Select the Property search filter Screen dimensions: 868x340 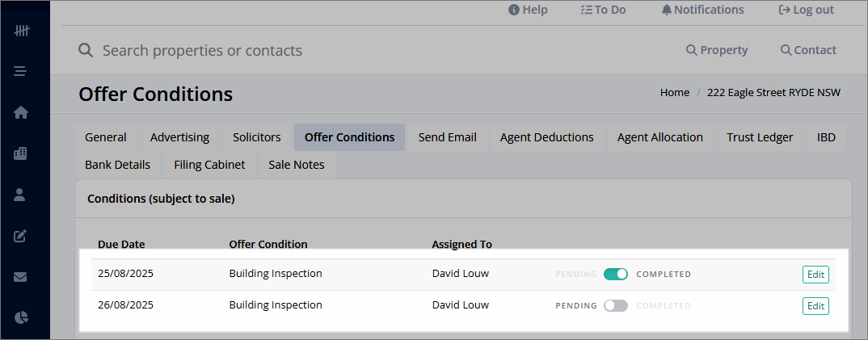(717, 50)
